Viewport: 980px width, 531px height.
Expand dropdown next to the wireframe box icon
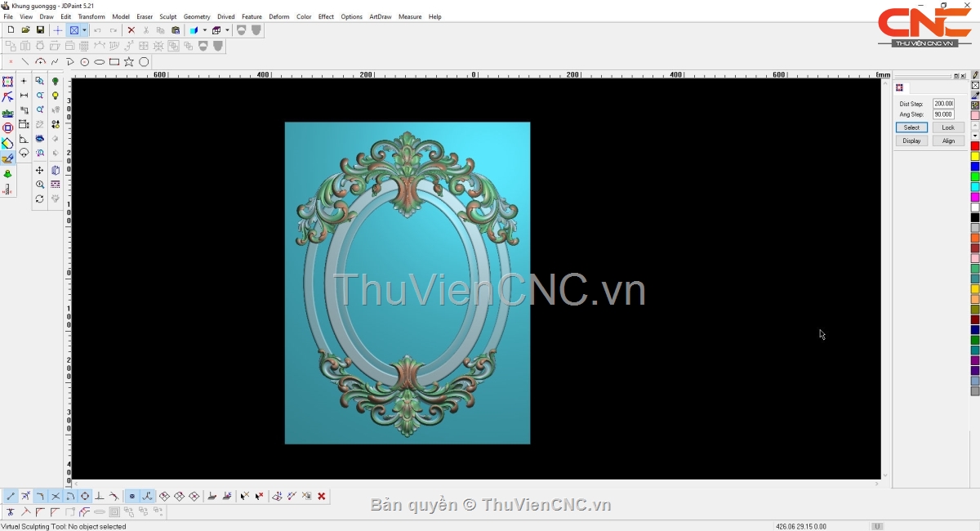click(227, 30)
